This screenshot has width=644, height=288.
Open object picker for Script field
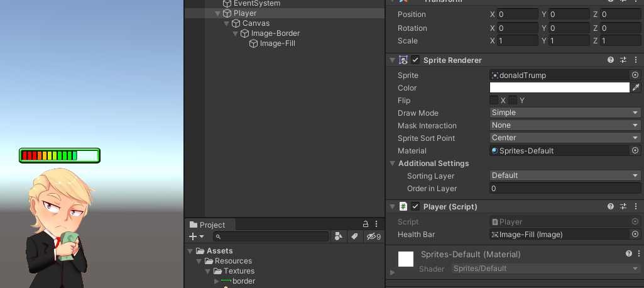pyautogui.click(x=635, y=221)
